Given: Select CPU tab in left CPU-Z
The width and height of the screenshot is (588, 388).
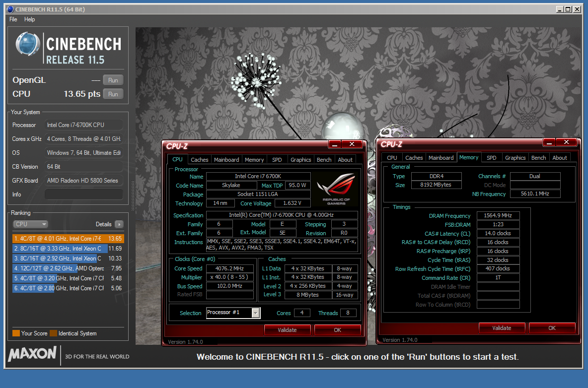Looking at the screenshot, I should 177,159.
